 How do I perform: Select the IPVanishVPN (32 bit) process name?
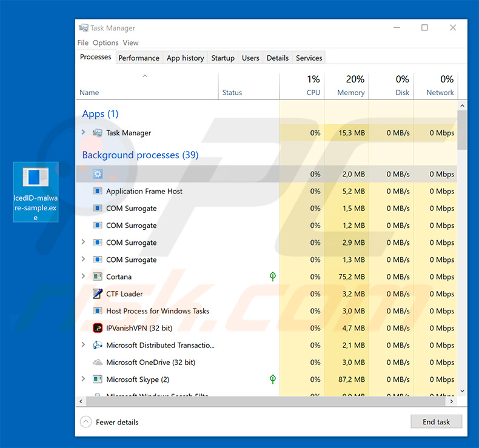click(x=139, y=328)
